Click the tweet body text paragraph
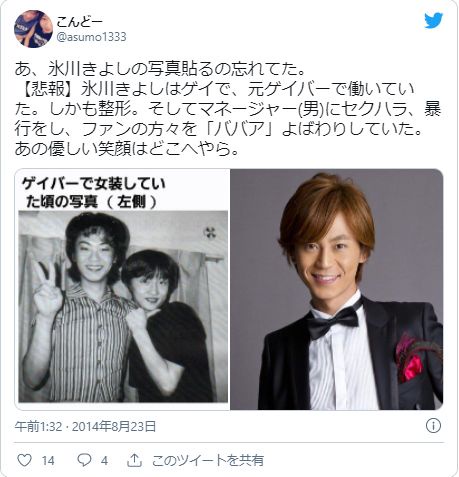Viewport: 459px width, 477px height. pyautogui.click(x=228, y=109)
